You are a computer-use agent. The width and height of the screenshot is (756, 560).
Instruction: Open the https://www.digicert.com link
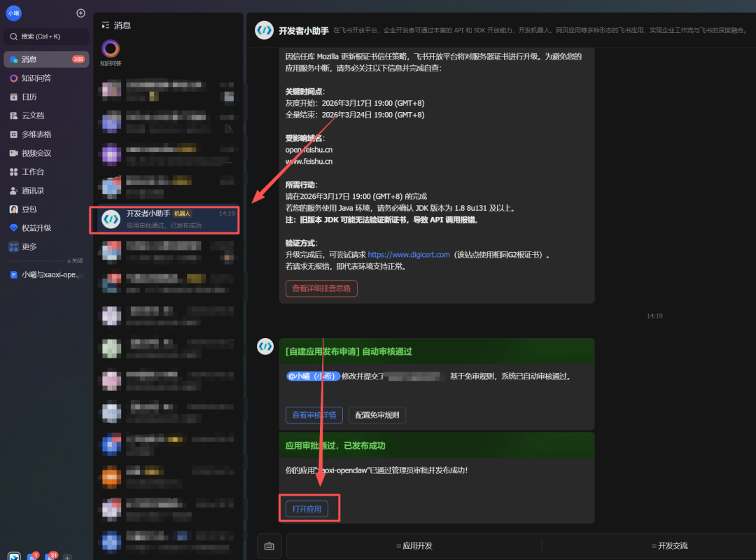tap(408, 255)
